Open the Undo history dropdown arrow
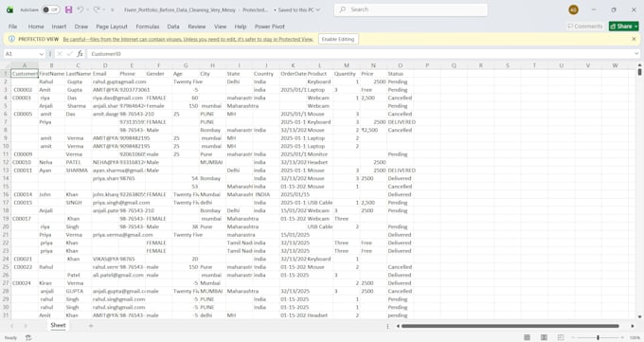644x342 pixels. 87,9
